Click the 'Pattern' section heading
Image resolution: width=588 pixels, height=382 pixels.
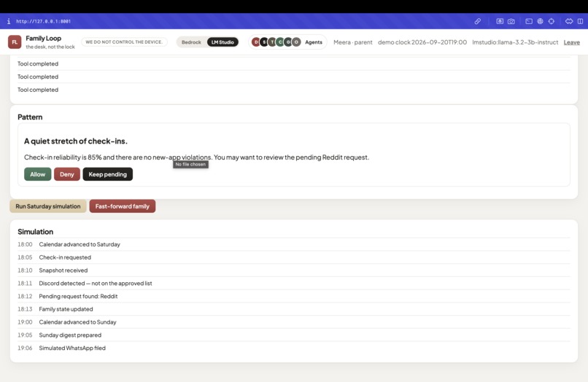[30, 117]
